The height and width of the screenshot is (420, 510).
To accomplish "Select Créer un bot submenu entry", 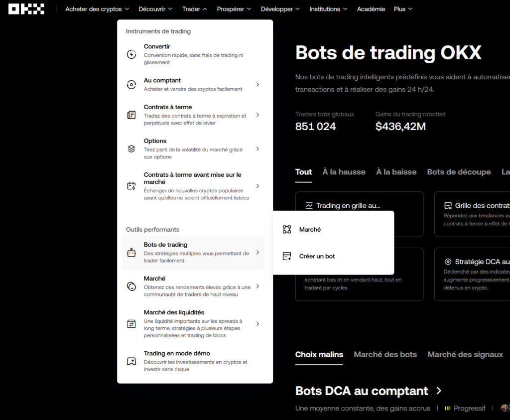I will point(333,256).
